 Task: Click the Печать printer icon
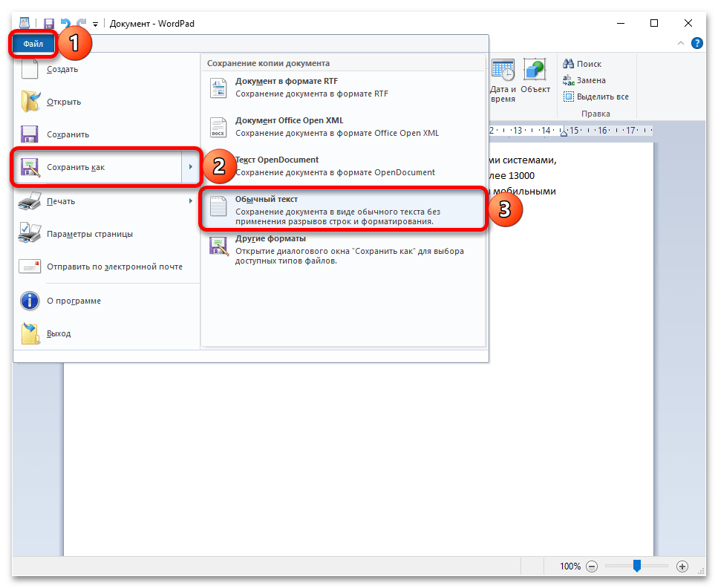tap(30, 201)
